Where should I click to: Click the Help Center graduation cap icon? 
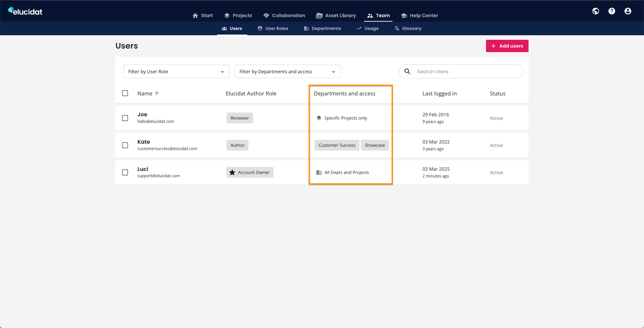[x=404, y=16]
